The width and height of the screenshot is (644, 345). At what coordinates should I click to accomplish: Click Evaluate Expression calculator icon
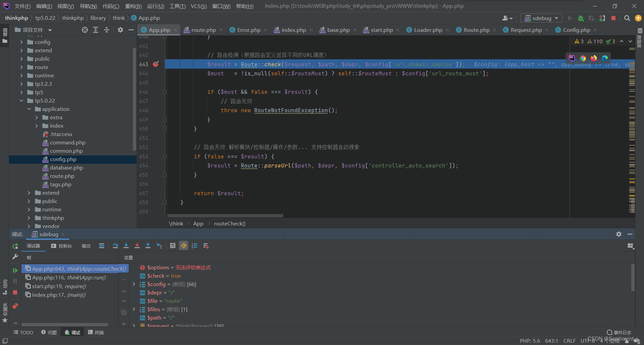pos(173,246)
